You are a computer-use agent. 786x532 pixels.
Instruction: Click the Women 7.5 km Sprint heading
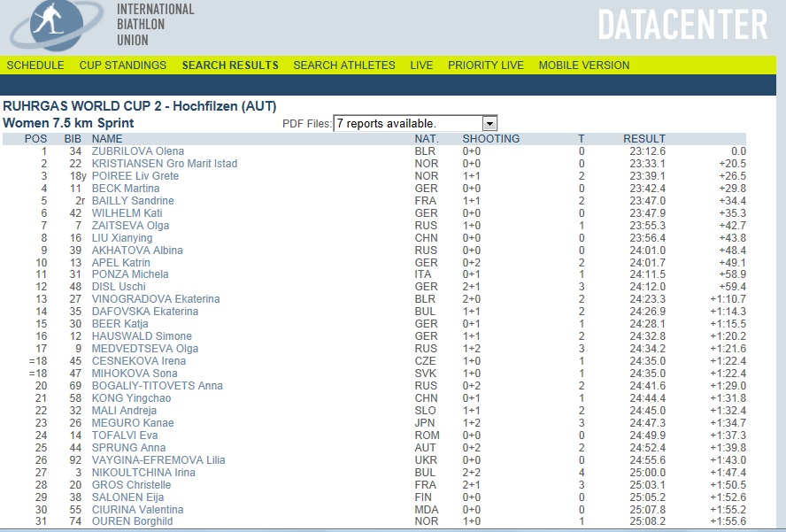(68, 123)
